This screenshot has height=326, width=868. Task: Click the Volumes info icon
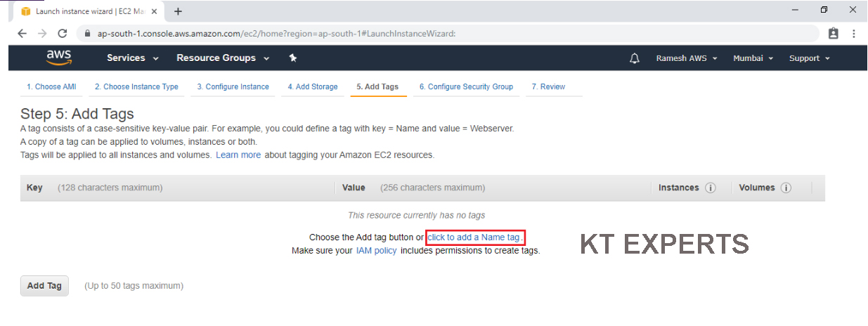pos(786,188)
